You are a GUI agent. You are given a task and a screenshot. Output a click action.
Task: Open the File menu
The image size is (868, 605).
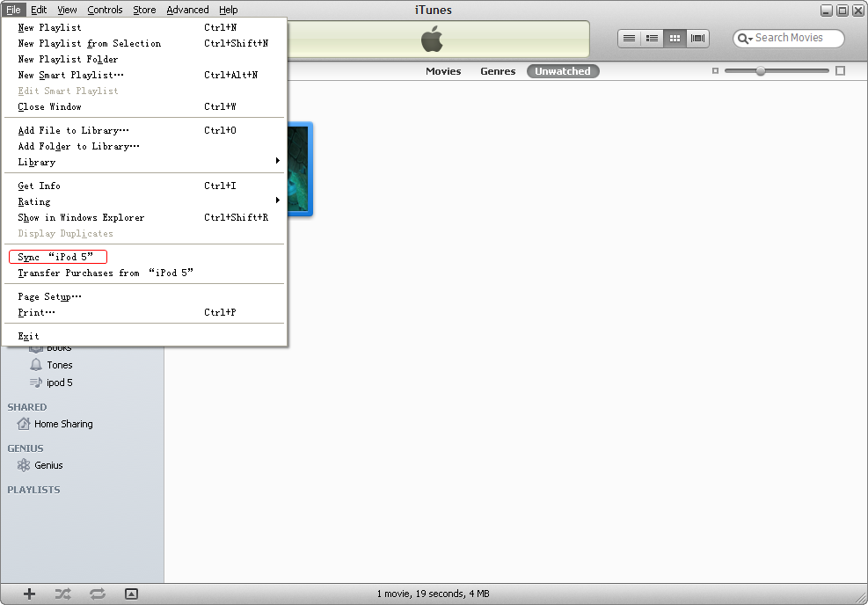pyautogui.click(x=13, y=10)
